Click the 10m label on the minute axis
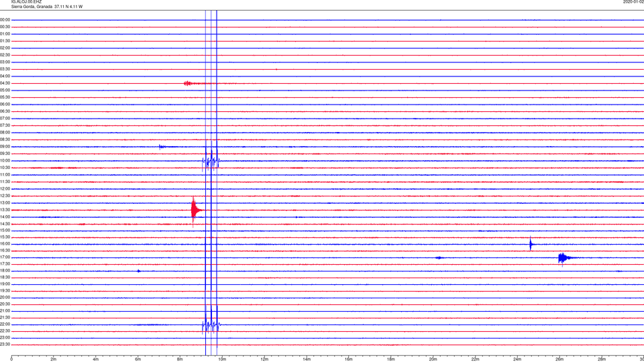 pyautogui.click(x=222, y=359)
